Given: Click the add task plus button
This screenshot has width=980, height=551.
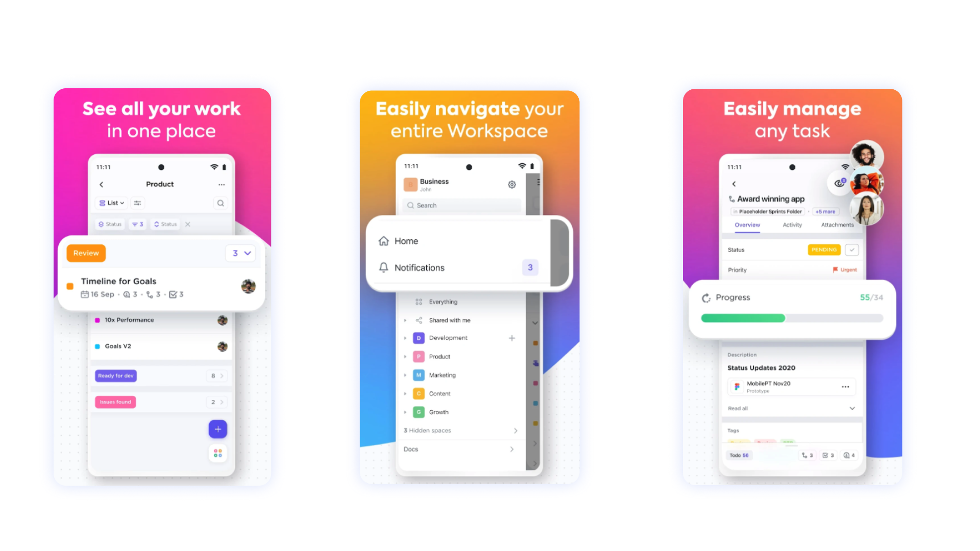Looking at the screenshot, I should pos(218,429).
